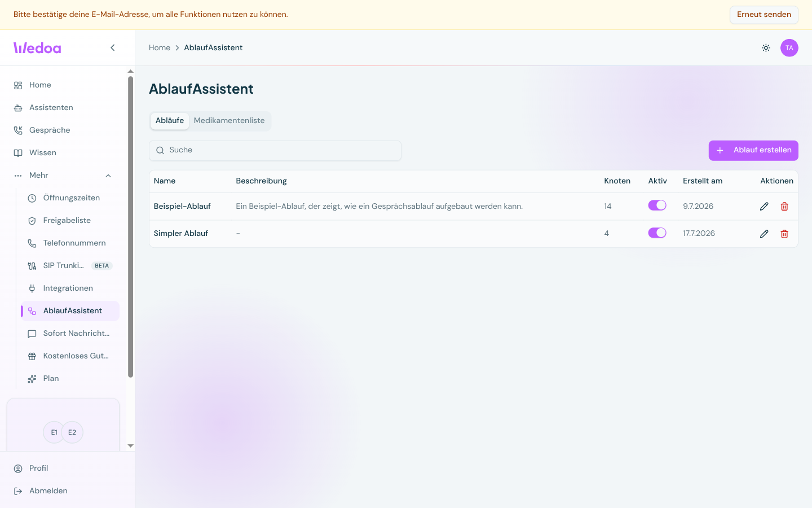The width and height of the screenshot is (812, 508).
Task: Click the E1 circle badge
Action: (x=54, y=432)
